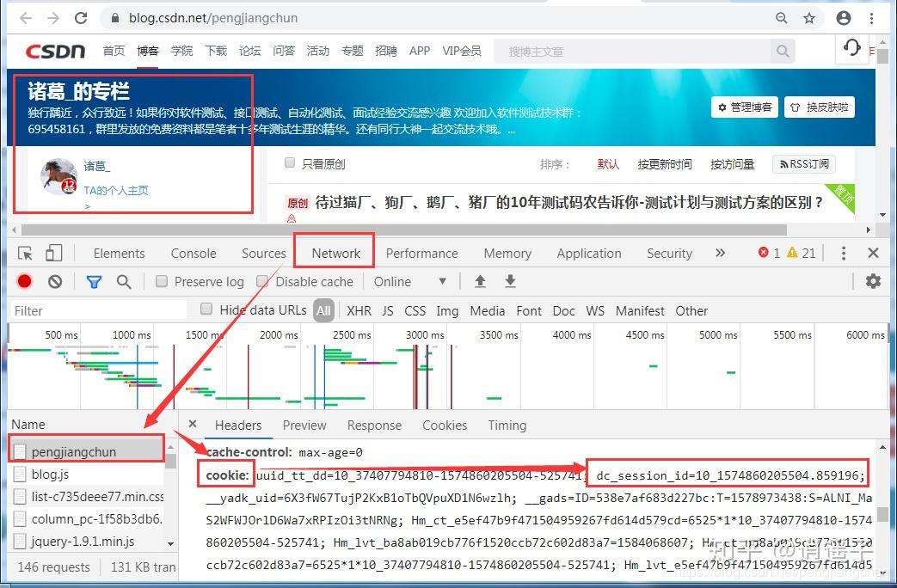Switch to the Response detail tab
897x588 pixels.
tap(374, 425)
